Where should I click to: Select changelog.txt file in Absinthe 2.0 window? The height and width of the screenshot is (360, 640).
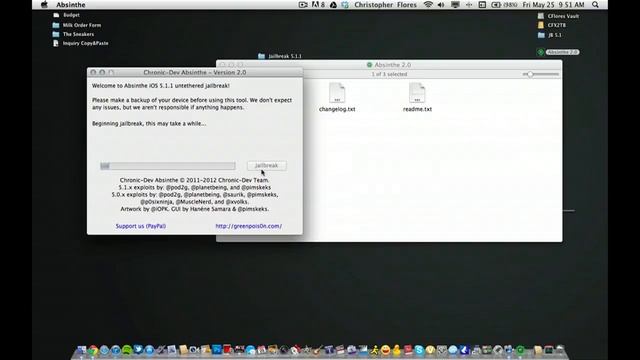pos(337,97)
